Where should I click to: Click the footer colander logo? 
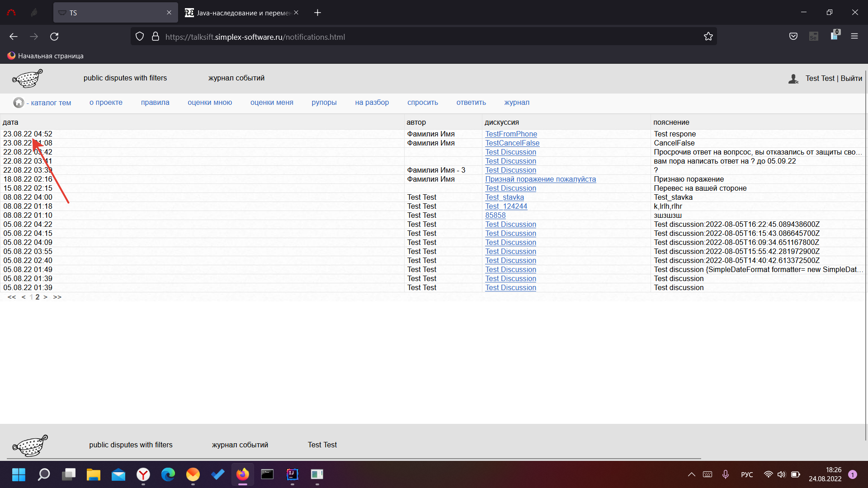coord(30,445)
